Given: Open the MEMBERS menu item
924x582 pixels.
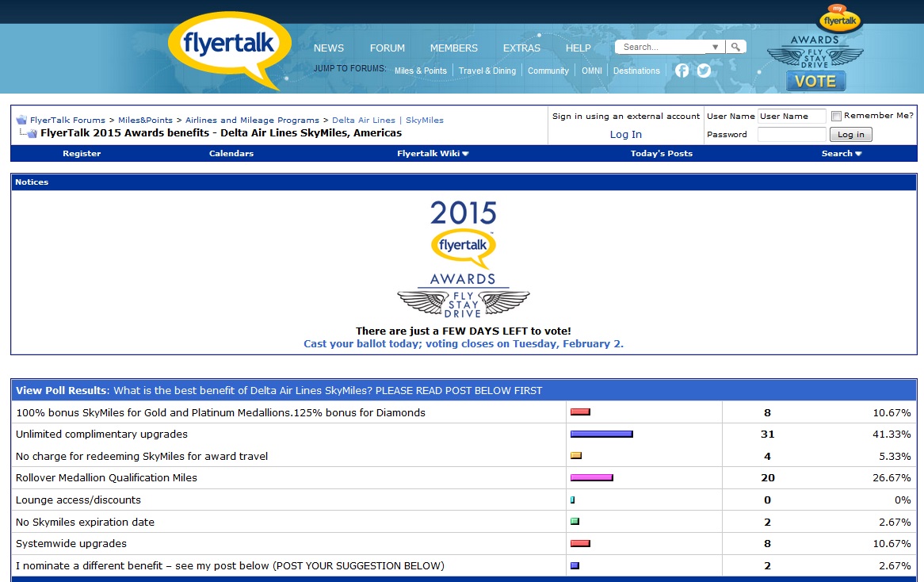Looking at the screenshot, I should [x=453, y=48].
